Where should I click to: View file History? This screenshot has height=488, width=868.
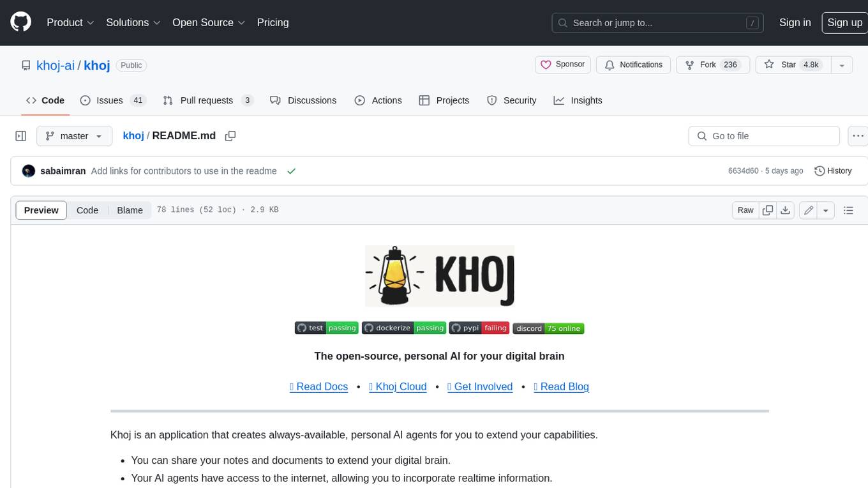pos(833,171)
